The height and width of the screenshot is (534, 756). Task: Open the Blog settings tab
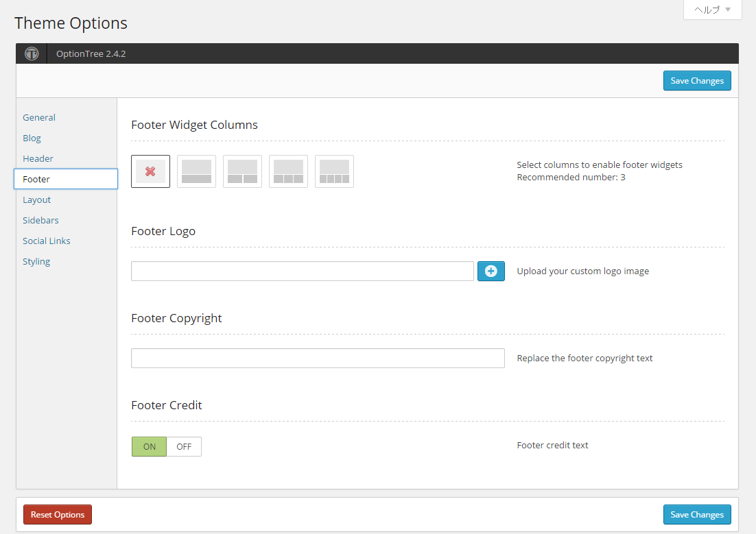pos(32,138)
